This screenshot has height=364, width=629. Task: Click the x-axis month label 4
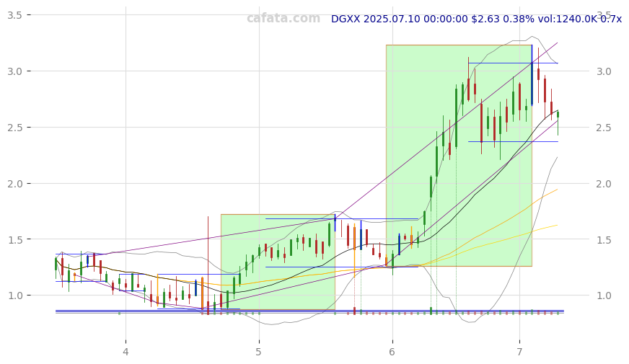tap(126, 352)
